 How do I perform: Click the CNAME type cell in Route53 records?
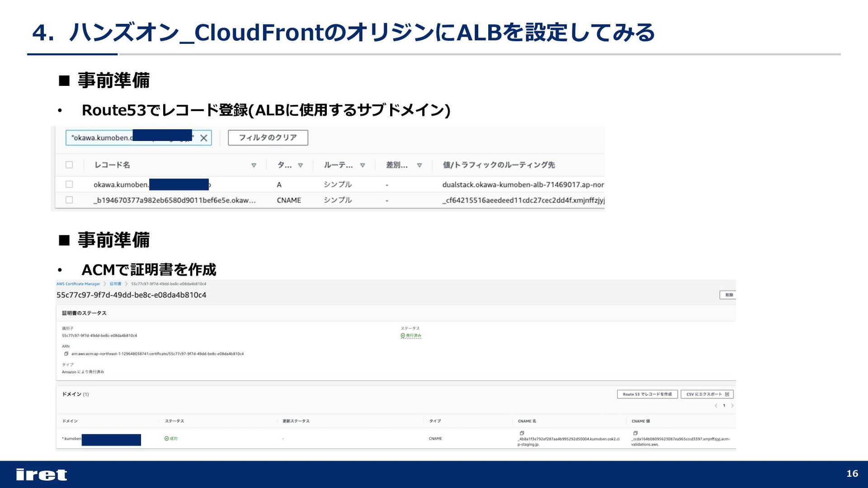289,200
